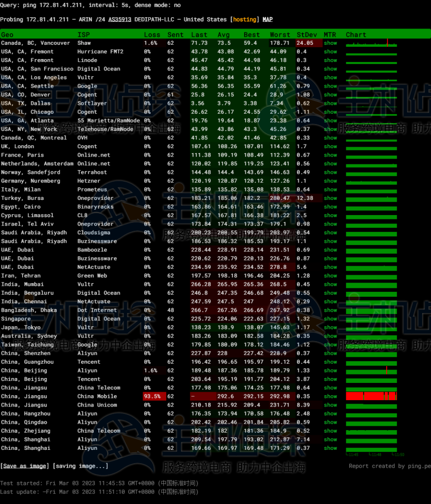Image resolution: width=431 pixels, height=504 pixels.
Task: Show MTR for Vancouver Shaw row
Action: 330,43
